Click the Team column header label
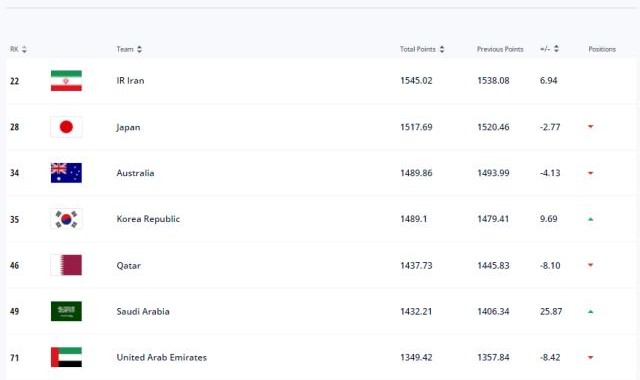The width and height of the screenshot is (640, 380). click(x=125, y=49)
